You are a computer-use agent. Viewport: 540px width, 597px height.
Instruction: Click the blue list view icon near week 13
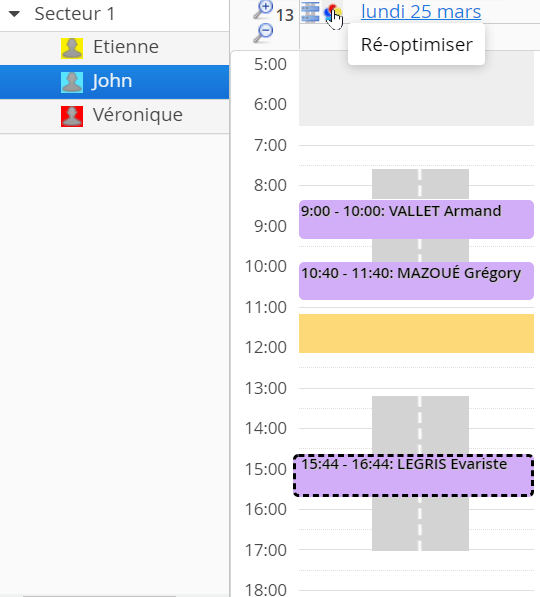pos(310,12)
